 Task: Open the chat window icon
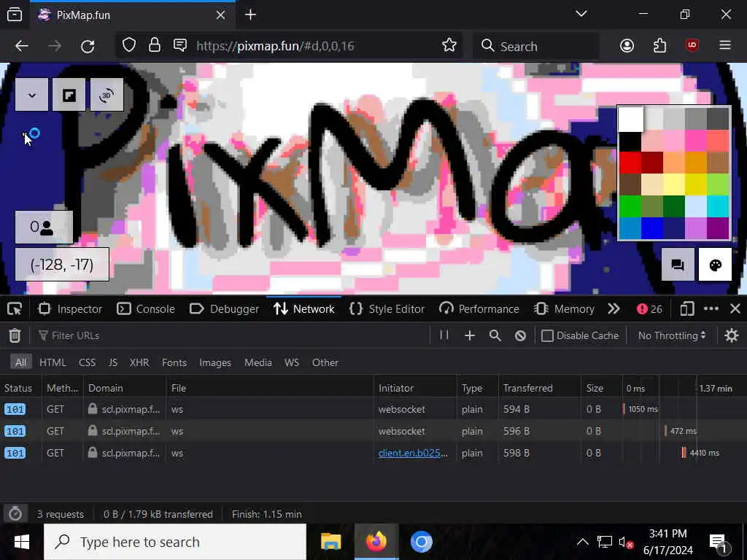(x=678, y=265)
